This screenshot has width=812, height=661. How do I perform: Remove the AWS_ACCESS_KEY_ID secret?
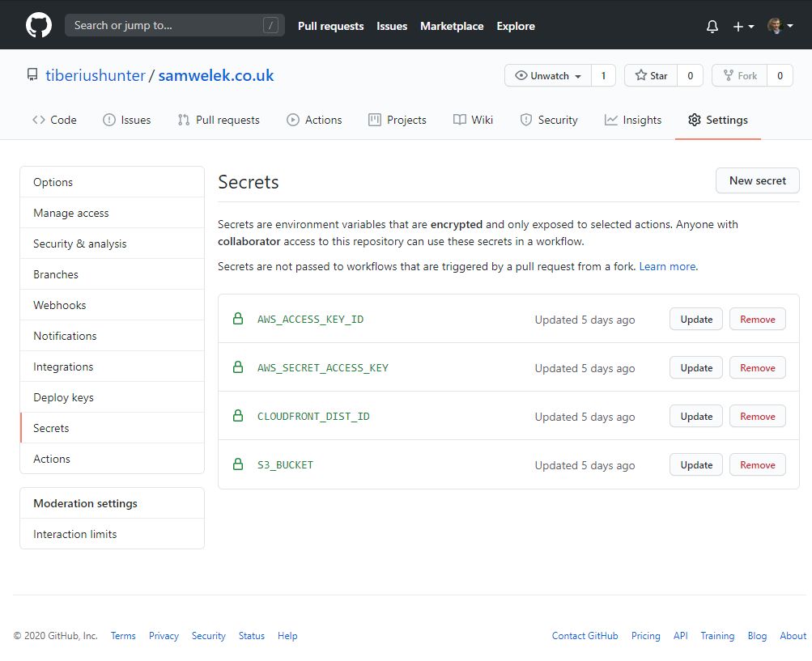tap(757, 319)
